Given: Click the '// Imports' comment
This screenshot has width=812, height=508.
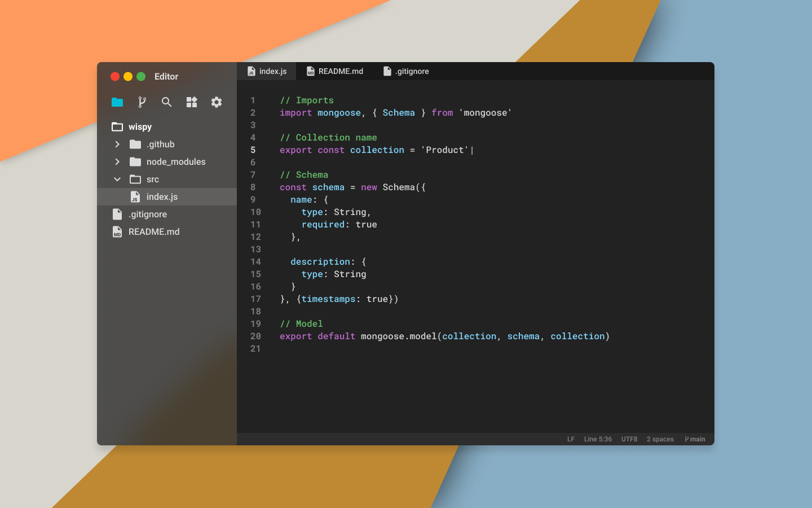Looking at the screenshot, I should (x=307, y=100).
